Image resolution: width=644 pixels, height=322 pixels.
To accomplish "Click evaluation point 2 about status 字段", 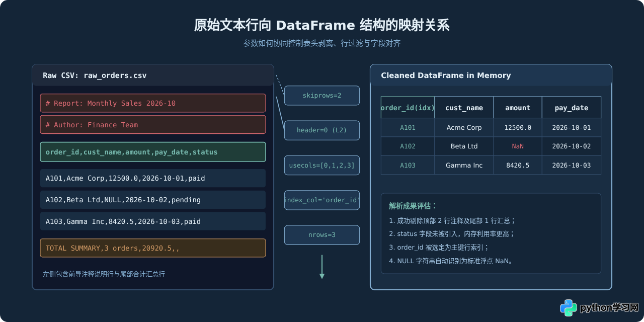I will 452,234.
